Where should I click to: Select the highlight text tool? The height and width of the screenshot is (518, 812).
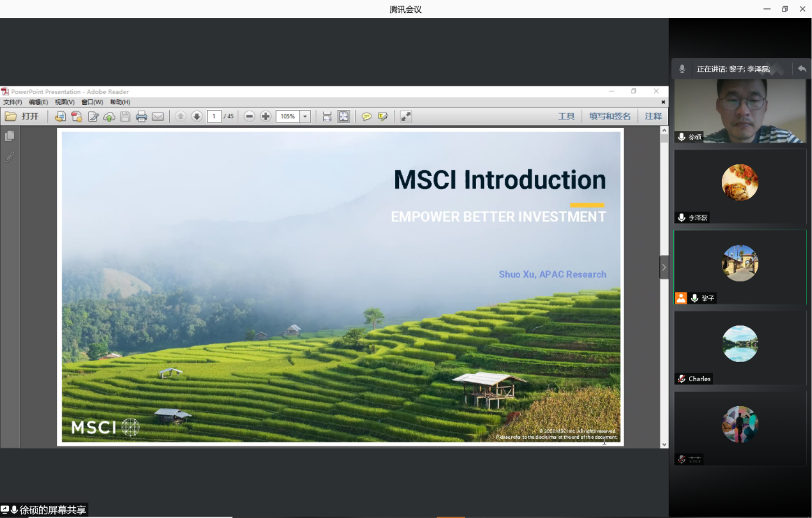click(x=383, y=116)
